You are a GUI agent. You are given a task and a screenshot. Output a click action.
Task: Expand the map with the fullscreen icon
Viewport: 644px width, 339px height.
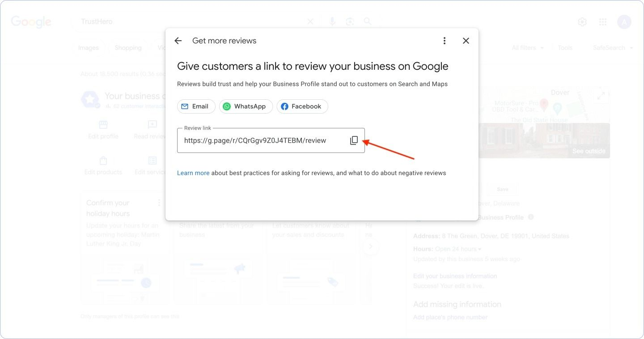[x=601, y=96]
